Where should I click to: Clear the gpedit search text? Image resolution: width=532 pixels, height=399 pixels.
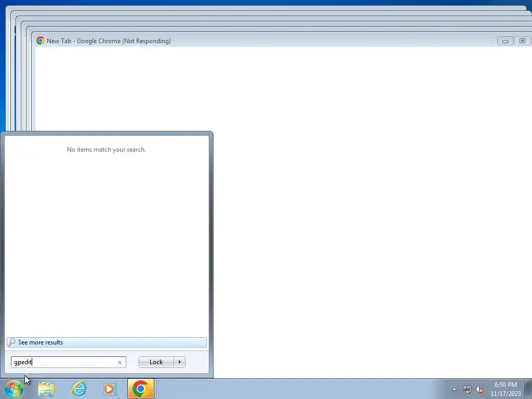(x=119, y=362)
